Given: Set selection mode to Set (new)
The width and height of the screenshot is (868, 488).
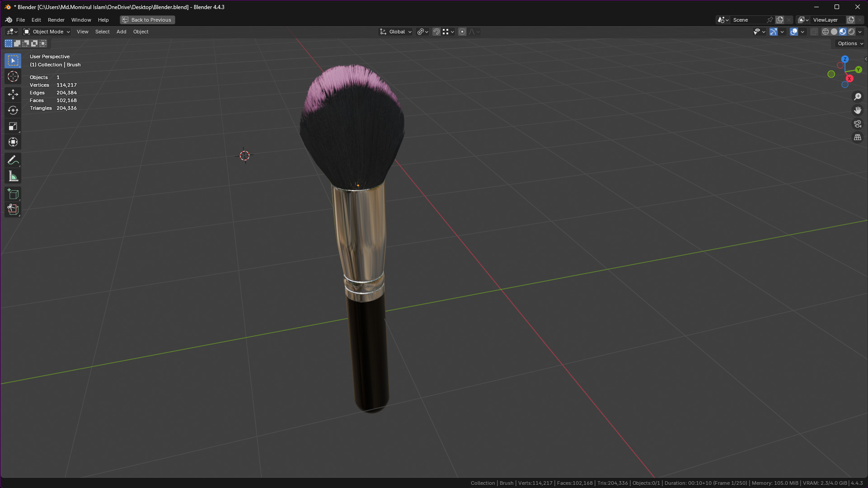Looking at the screenshot, I should pyautogui.click(x=9, y=43).
